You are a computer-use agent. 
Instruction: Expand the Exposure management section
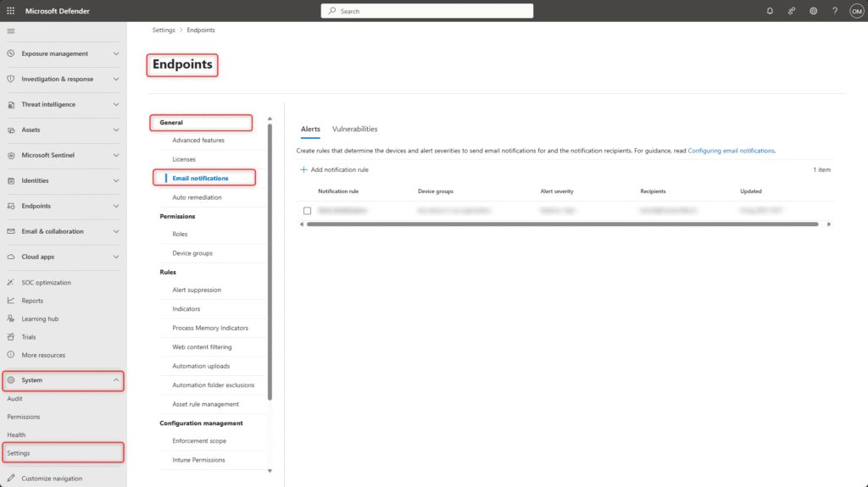[x=116, y=53]
